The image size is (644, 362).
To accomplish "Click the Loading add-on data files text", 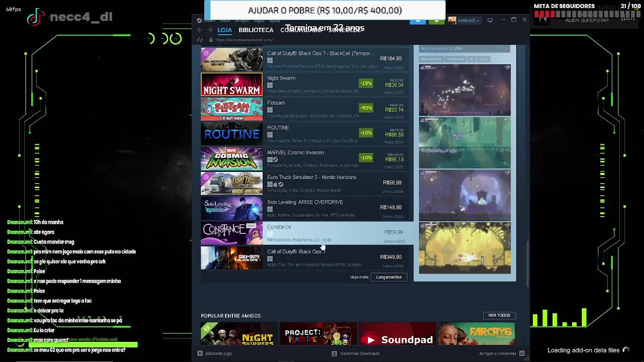I will tap(583, 350).
